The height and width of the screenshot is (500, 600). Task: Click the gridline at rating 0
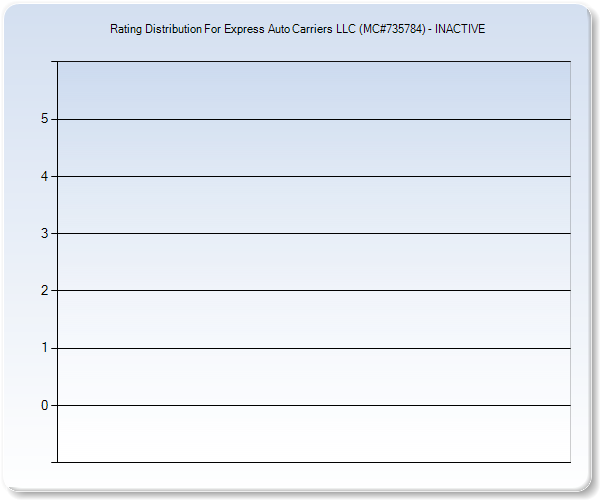313,405
